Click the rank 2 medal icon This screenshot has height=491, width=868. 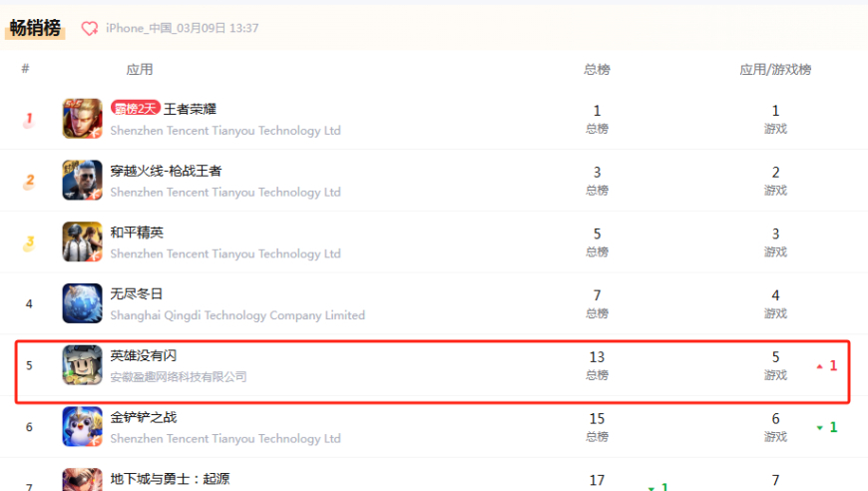coord(29,181)
